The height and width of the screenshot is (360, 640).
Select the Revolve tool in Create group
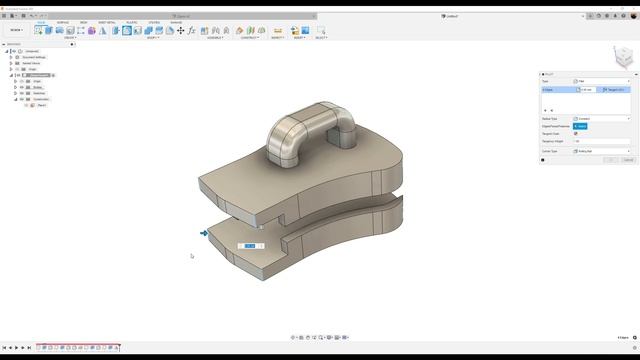click(60, 30)
